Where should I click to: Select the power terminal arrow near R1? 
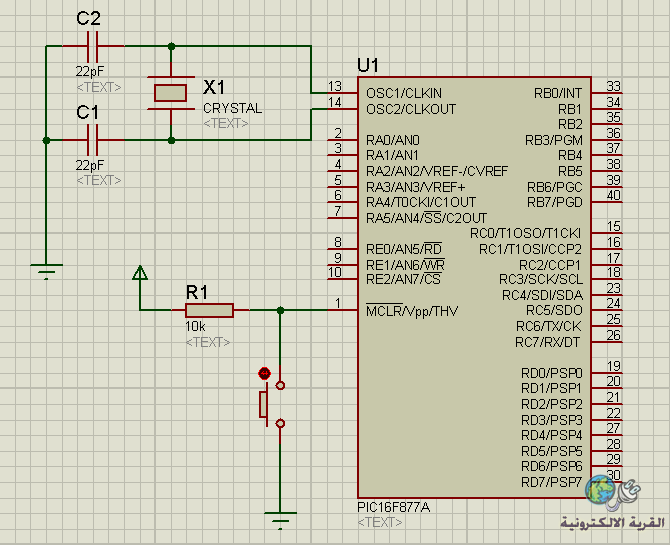coord(140,274)
